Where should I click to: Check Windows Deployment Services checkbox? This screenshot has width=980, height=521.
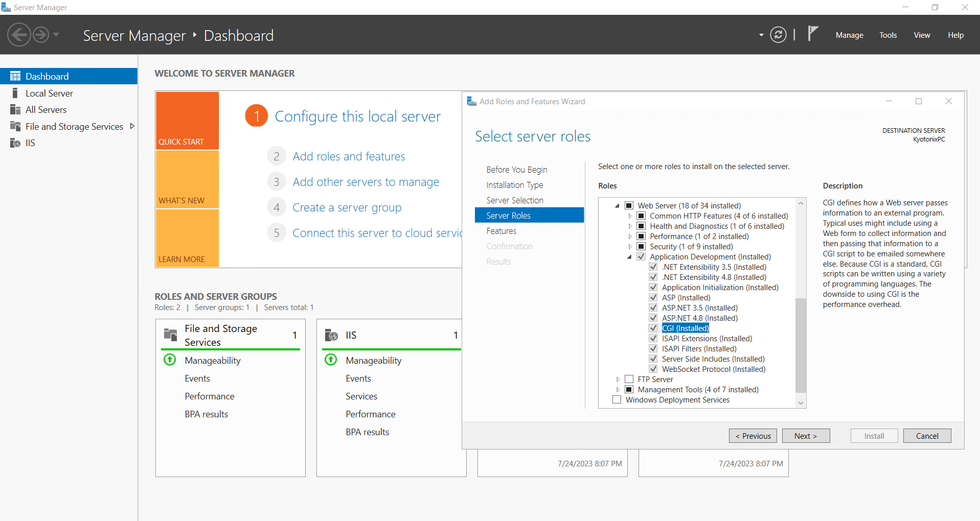(617, 399)
